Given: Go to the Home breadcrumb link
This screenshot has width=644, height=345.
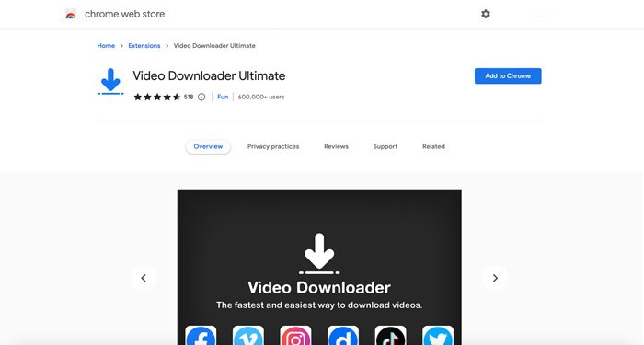Looking at the screenshot, I should pyautogui.click(x=106, y=46).
